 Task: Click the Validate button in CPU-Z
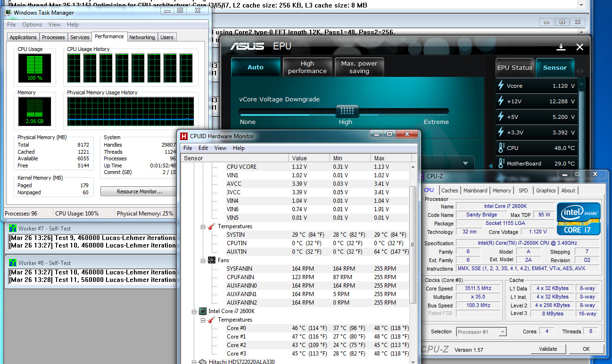pyautogui.click(x=547, y=349)
